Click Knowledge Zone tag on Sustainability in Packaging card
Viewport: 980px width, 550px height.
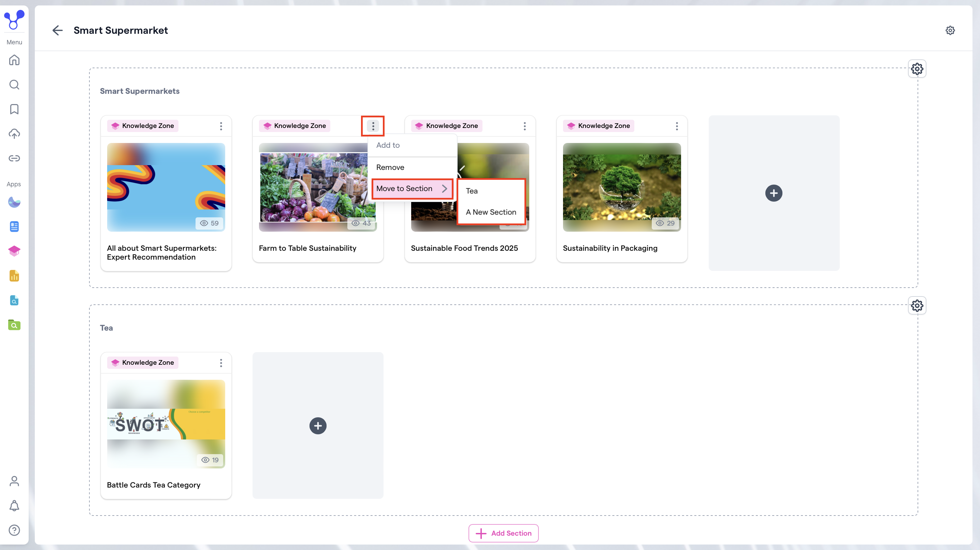(599, 126)
